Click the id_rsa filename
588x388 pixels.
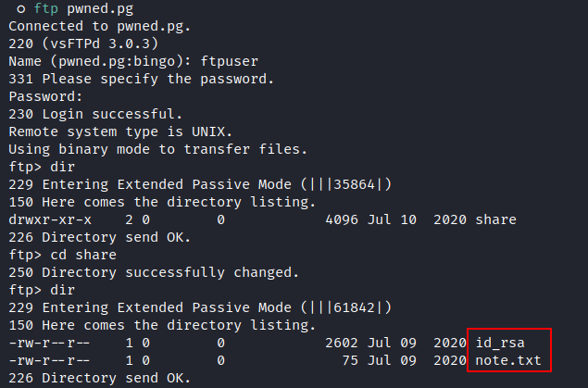tap(500, 343)
